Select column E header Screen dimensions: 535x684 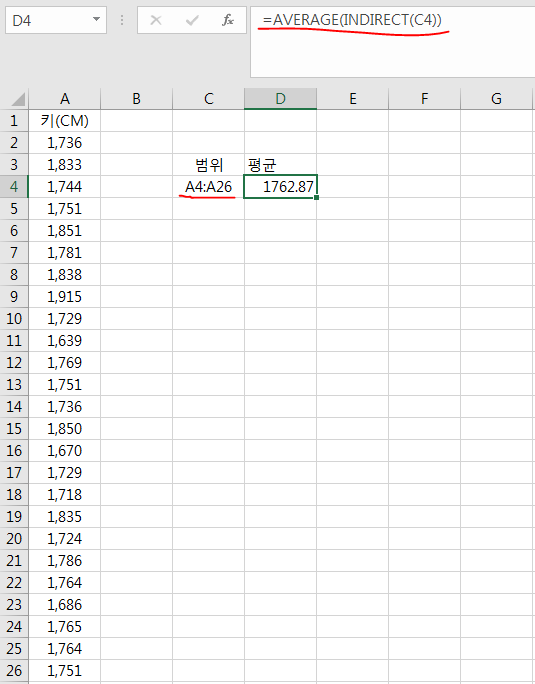click(x=353, y=99)
